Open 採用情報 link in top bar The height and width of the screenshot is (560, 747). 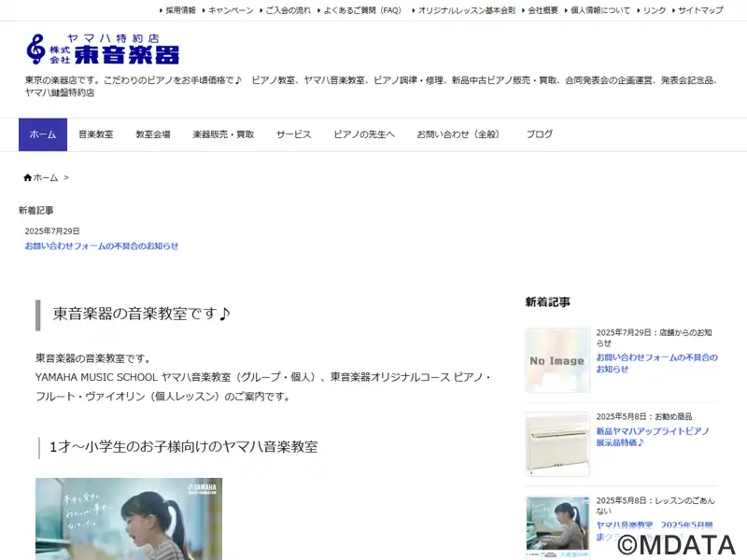[x=180, y=10]
